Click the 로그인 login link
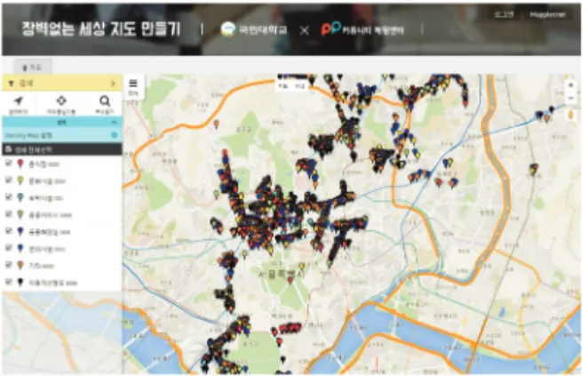 (x=503, y=14)
